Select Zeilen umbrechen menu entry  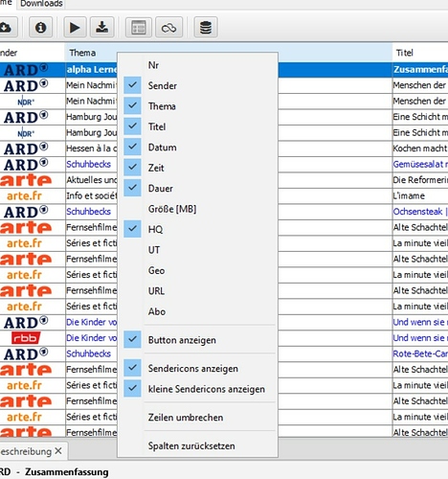pyautogui.click(x=186, y=417)
